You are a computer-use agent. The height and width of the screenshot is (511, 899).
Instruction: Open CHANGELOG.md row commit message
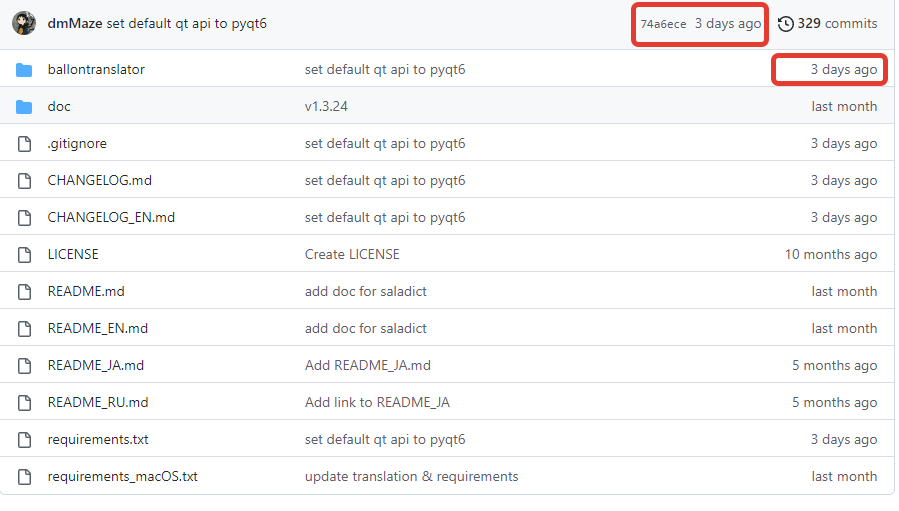point(385,181)
